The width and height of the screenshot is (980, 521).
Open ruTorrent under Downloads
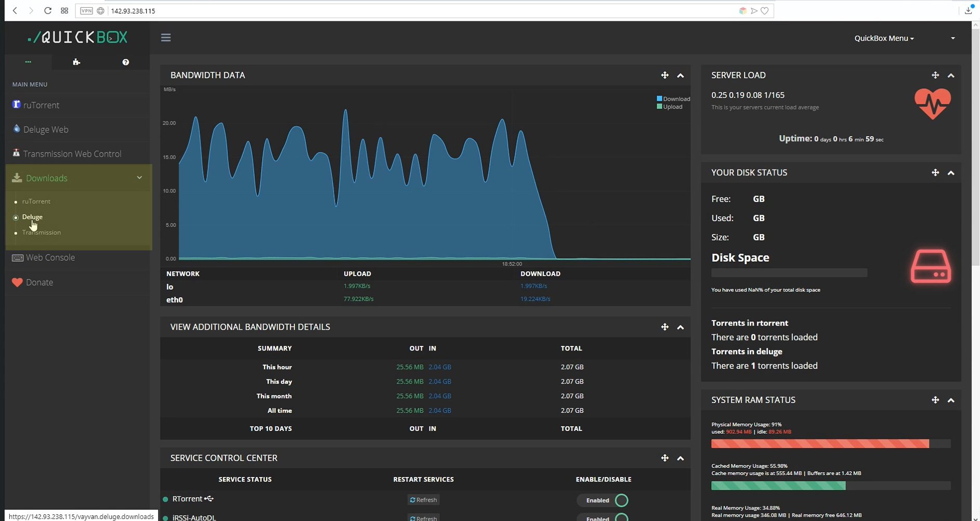point(36,201)
